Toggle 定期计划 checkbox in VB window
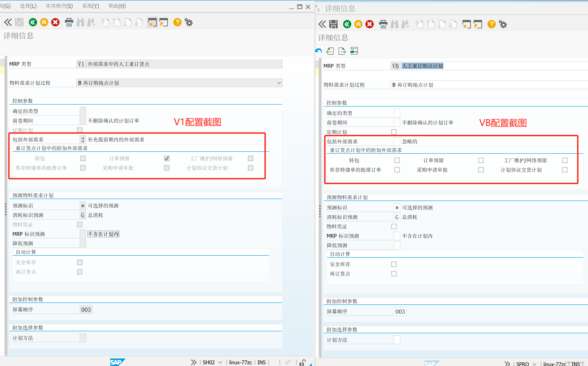This screenshot has height=366, width=588. tap(394, 132)
